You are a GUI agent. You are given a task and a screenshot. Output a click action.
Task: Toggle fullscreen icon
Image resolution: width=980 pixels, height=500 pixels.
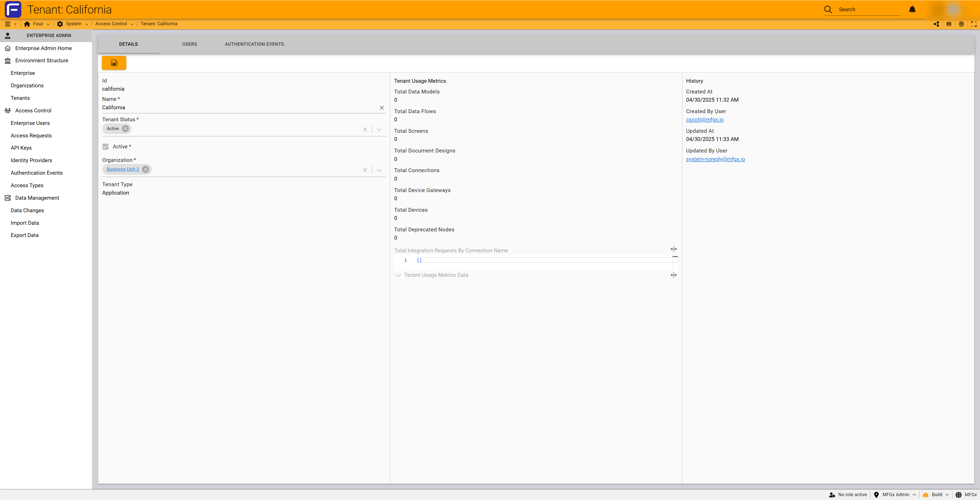(x=974, y=24)
